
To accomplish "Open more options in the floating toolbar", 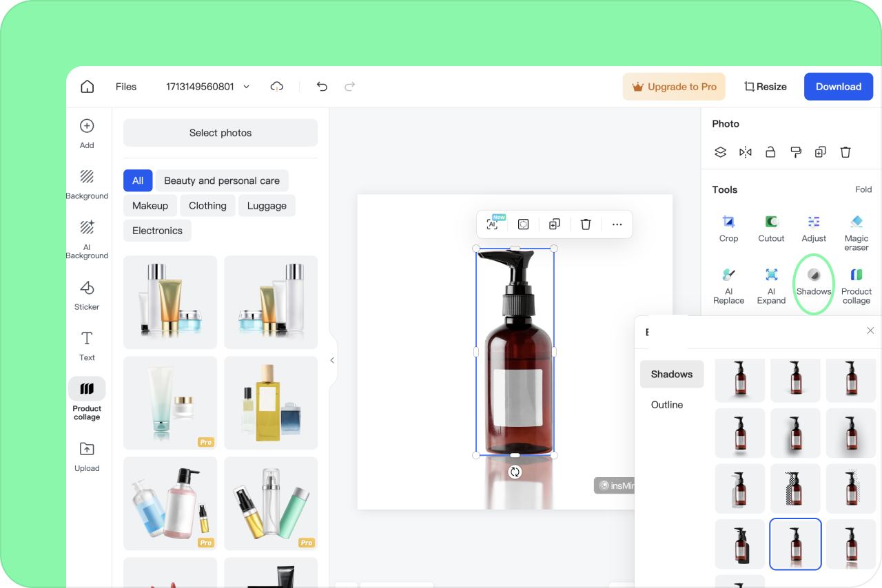I will coord(617,224).
